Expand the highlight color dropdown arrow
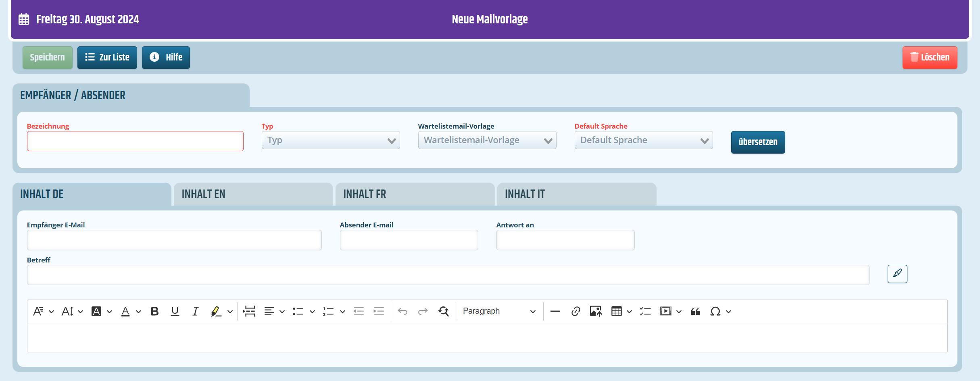 pyautogui.click(x=230, y=312)
